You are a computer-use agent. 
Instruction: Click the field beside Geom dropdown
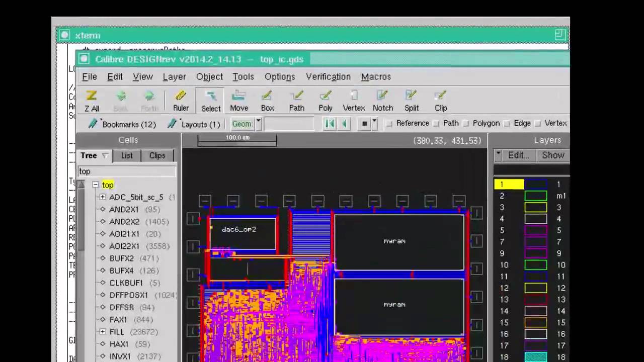coord(289,124)
